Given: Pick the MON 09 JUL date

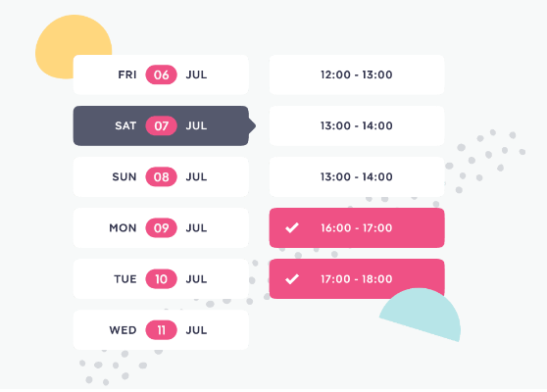Looking at the screenshot, I should coord(161,227).
